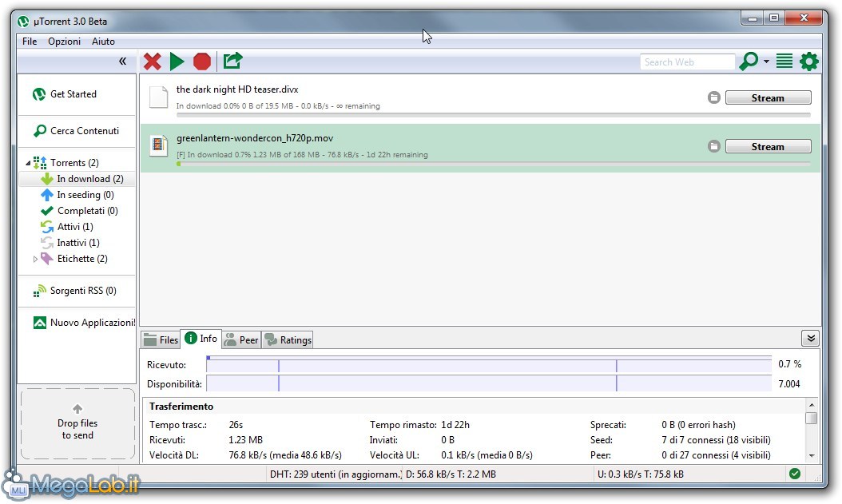This screenshot has width=842, height=504.
Task: Collapse the detail pane with the chevron button
Action: coord(811,338)
